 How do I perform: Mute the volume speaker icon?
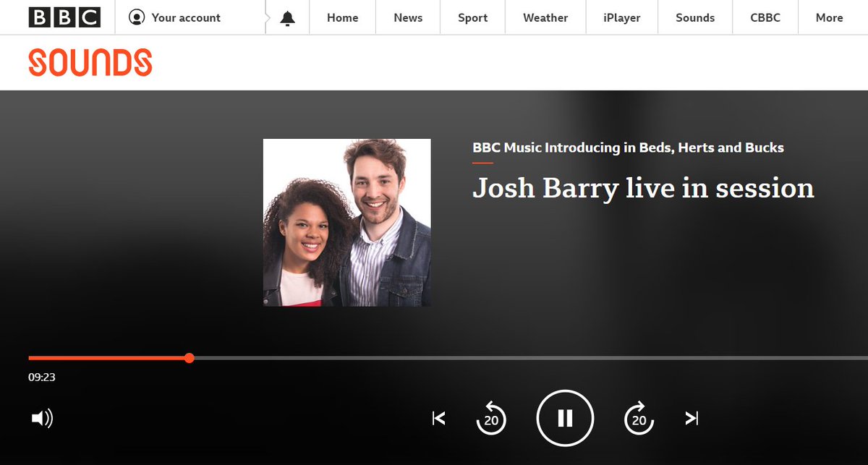(x=42, y=418)
